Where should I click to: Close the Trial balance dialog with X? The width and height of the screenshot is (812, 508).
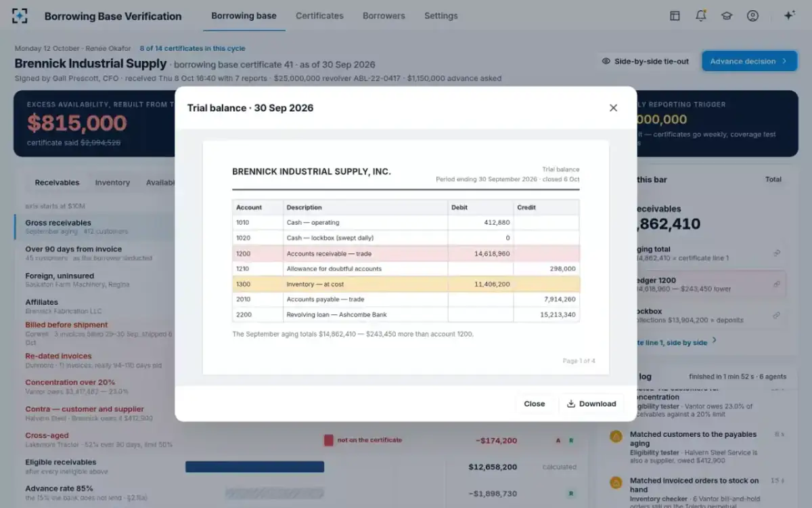coord(613,108)
